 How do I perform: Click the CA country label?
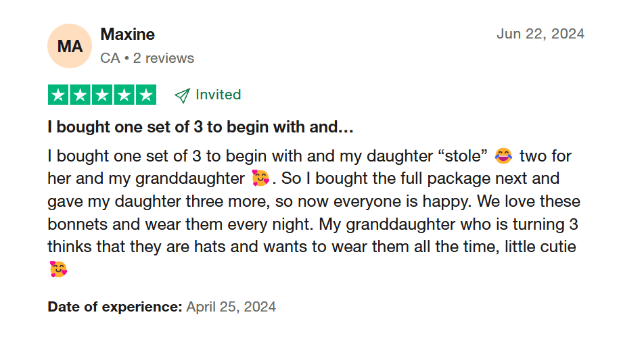click(x=110, y=58)
